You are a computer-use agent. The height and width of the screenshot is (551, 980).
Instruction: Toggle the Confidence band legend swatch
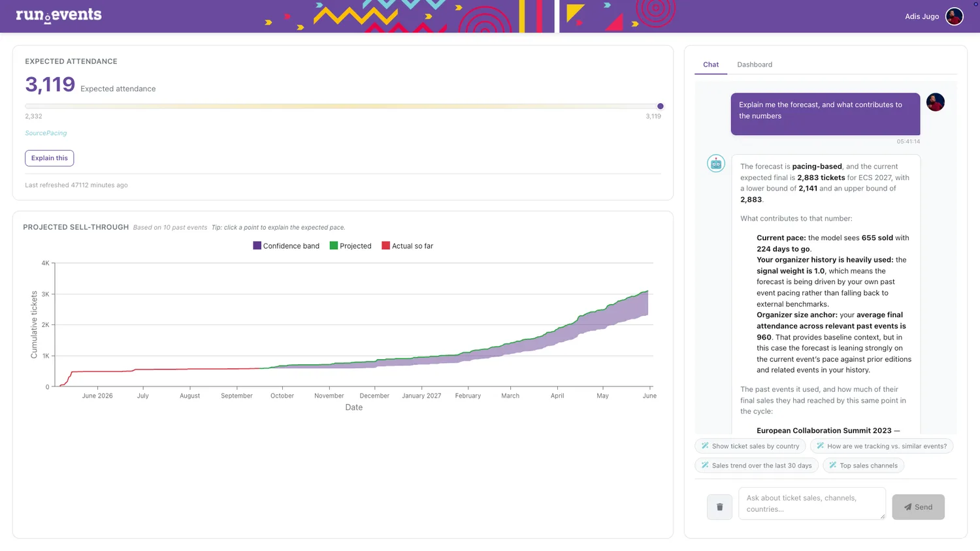257,245
